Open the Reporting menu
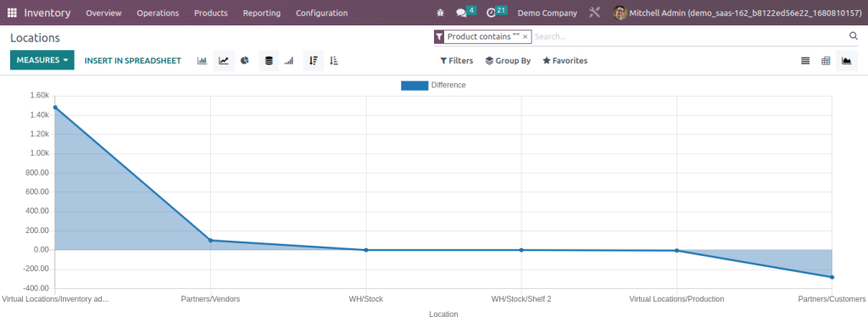Image resolution: width=868 pixels, height=322 pixels. [x=262, y=13]
